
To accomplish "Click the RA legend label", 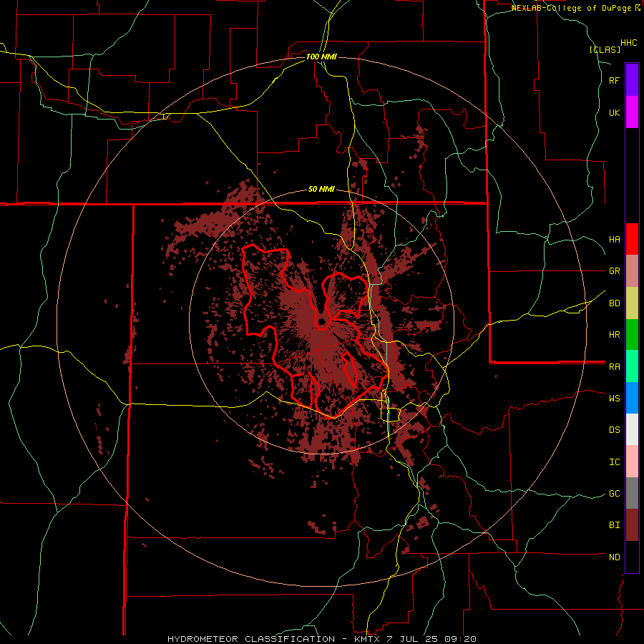I will (615, 367).
